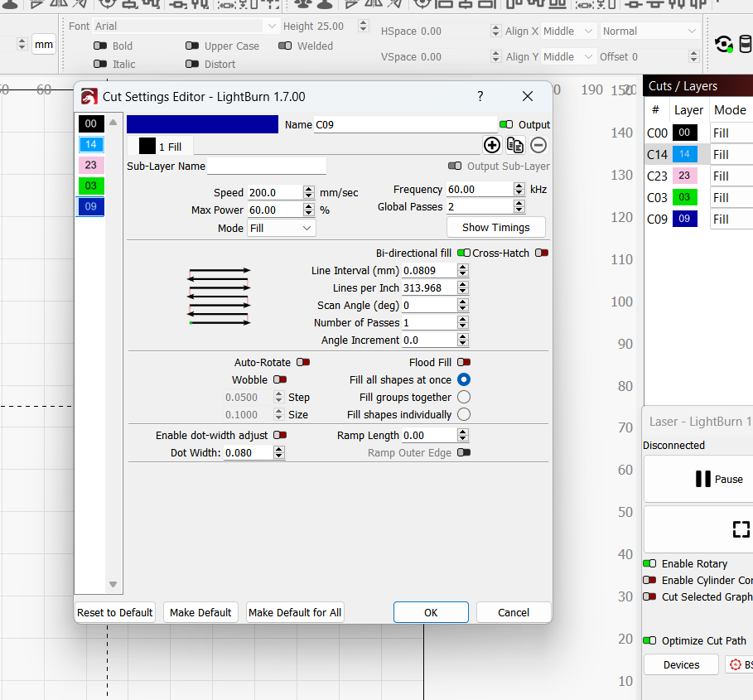Click the Cancel button
753x700 pixels.
(x=514, y=613)
